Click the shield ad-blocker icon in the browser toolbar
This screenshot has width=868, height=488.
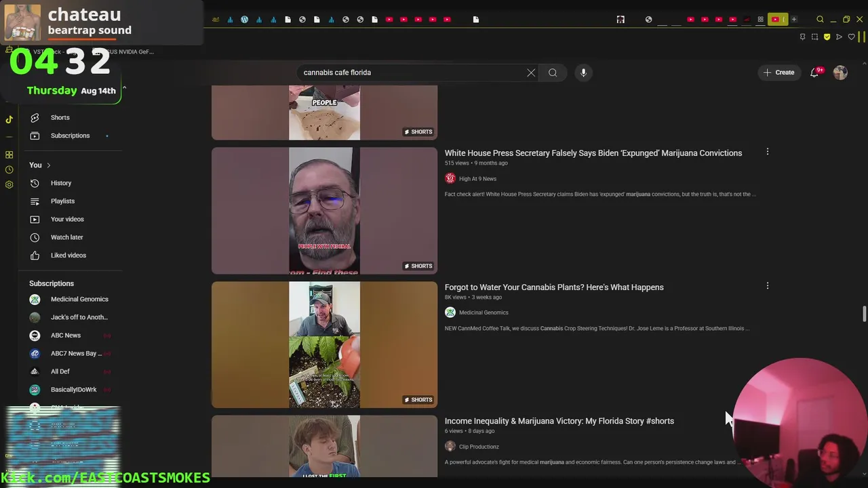827,37
